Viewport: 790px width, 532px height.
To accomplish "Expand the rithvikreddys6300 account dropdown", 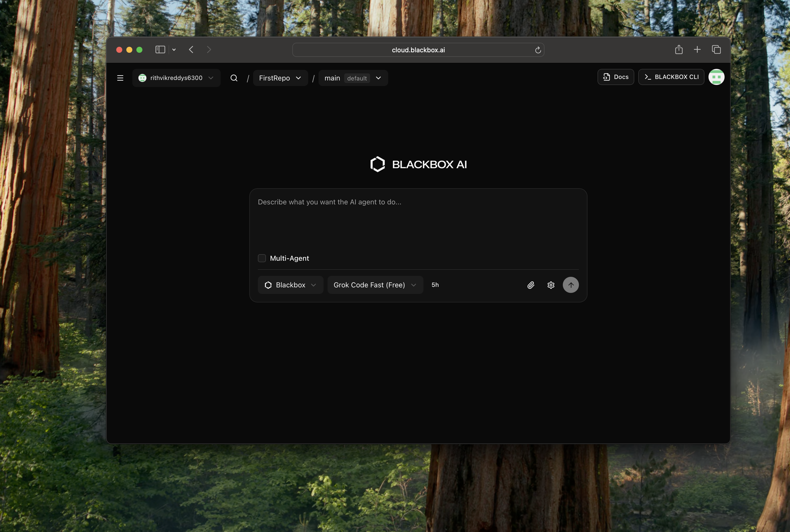I will click(176, 78).
